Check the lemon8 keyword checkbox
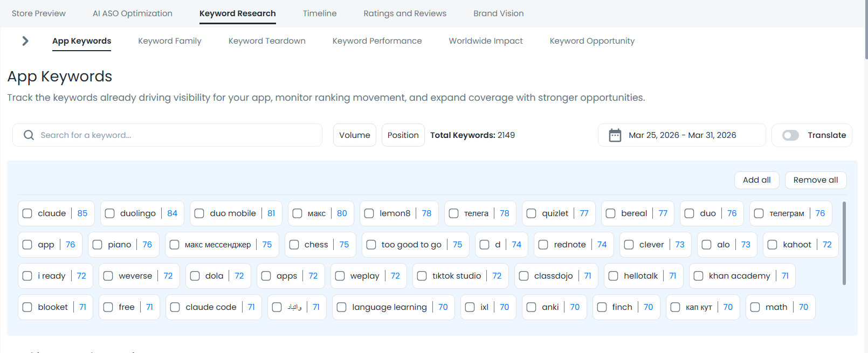Viewport: 868px width, 353px height. point(369,213)
